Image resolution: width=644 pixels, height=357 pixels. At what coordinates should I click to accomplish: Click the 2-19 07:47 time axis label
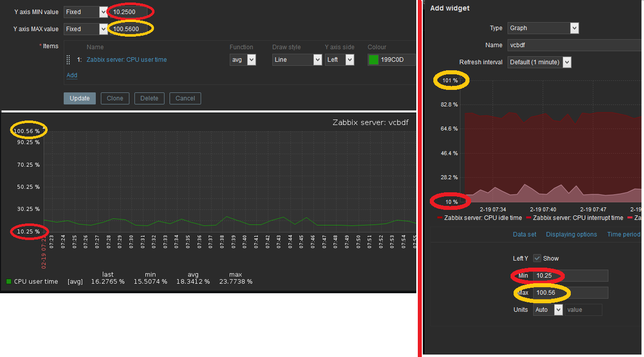coord(593,209)
